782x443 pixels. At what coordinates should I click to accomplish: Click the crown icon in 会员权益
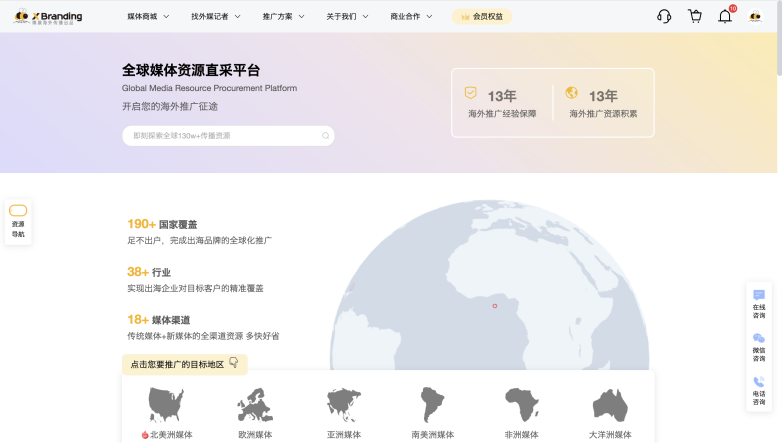point(465,17)
